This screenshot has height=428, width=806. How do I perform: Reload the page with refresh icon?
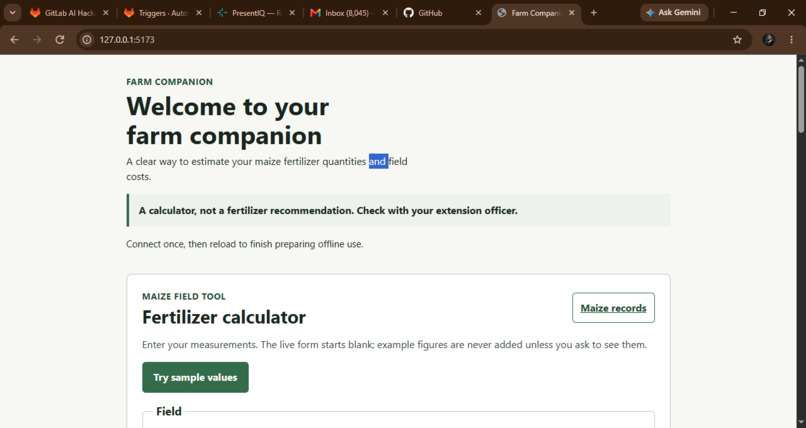(x=60, y=40)
